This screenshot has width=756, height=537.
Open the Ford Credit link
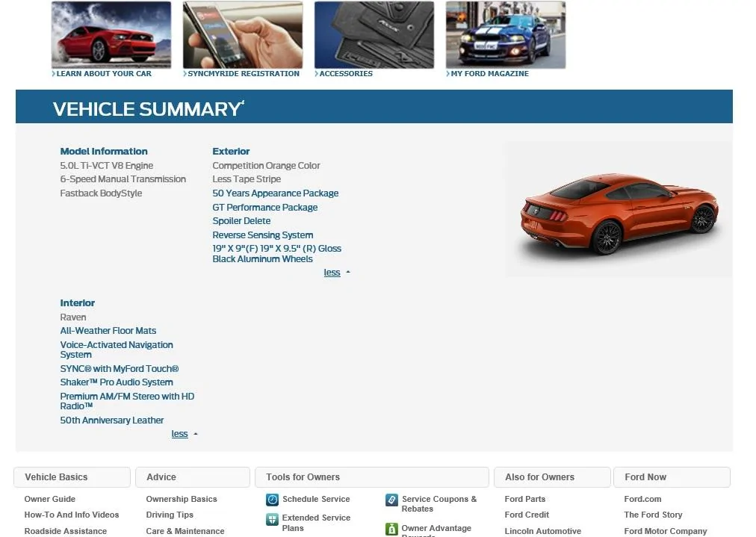(x=527, y=515)
